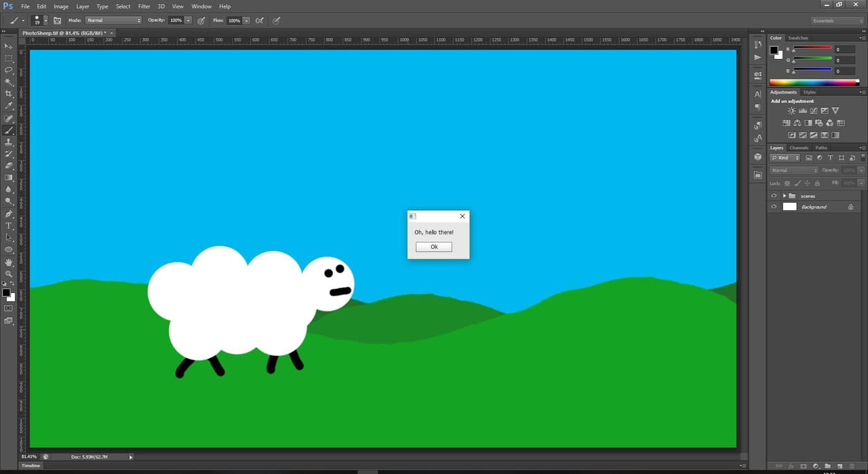
Task: Select the History Brush tool
Action: (x=9, y=154)
